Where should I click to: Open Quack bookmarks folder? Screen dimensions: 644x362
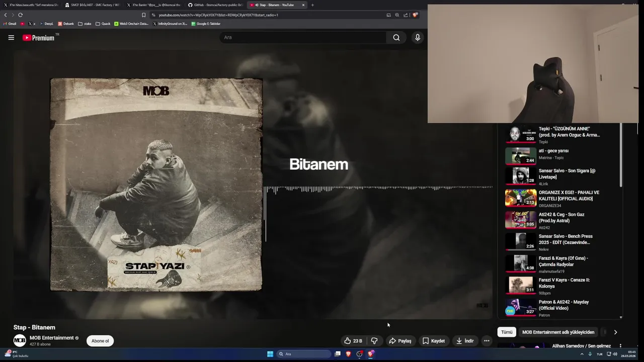point(103,24)
